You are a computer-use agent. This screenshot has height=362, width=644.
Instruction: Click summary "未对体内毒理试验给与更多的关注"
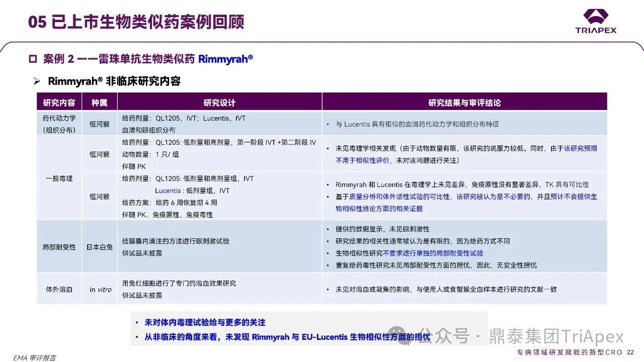(x=205, y=322)
